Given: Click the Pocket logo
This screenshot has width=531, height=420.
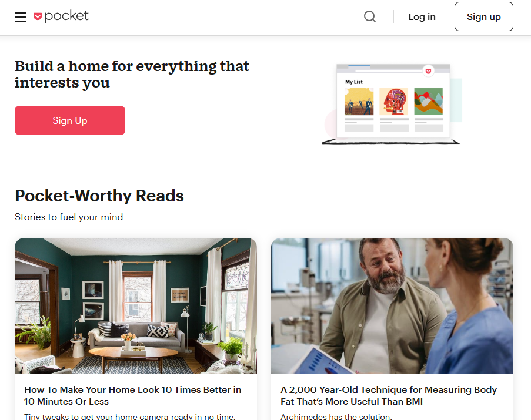Looking at the screenshot, I should click(61, 16).
